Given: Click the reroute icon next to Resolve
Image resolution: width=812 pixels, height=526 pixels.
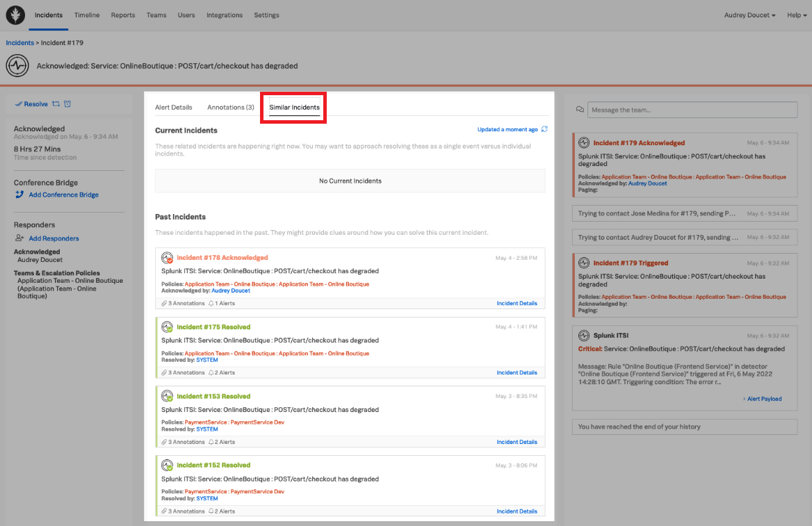Looking at the screenshot, I should pyautogui.click(x=56, y=104).
